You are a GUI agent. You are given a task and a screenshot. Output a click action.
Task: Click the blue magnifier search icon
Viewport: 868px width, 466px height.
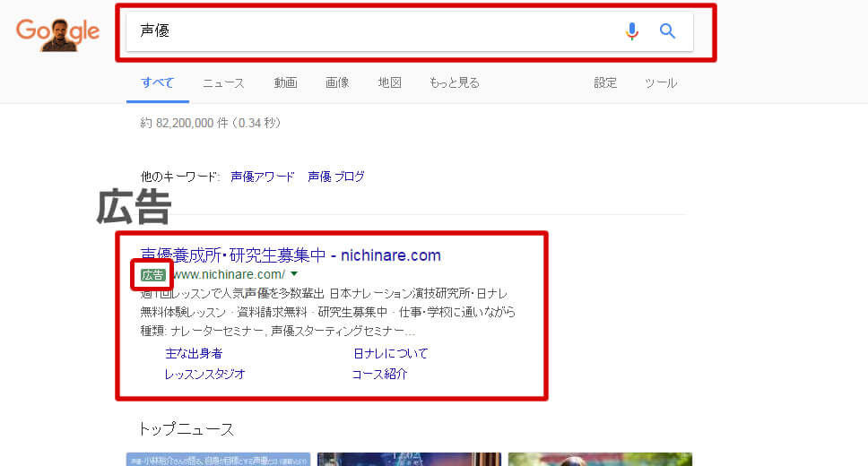[668, 31]
